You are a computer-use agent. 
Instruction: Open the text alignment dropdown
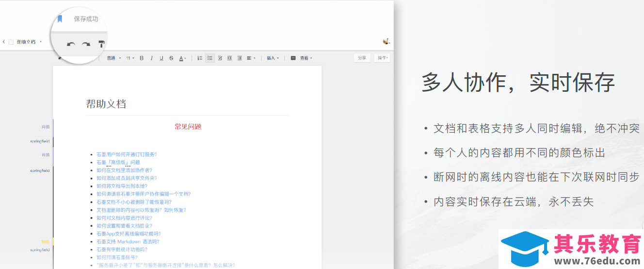tap(251, 58)
